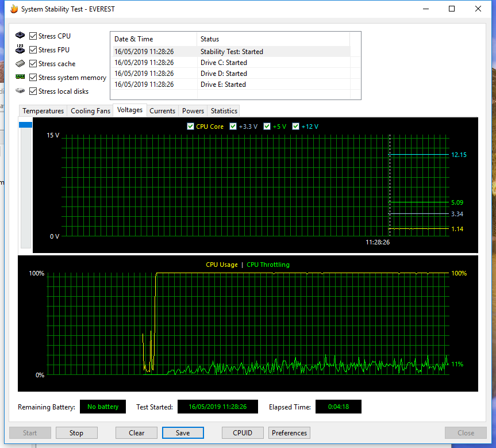Open the Cooling Fans tab
496x448 pixels.
point(90,111)
